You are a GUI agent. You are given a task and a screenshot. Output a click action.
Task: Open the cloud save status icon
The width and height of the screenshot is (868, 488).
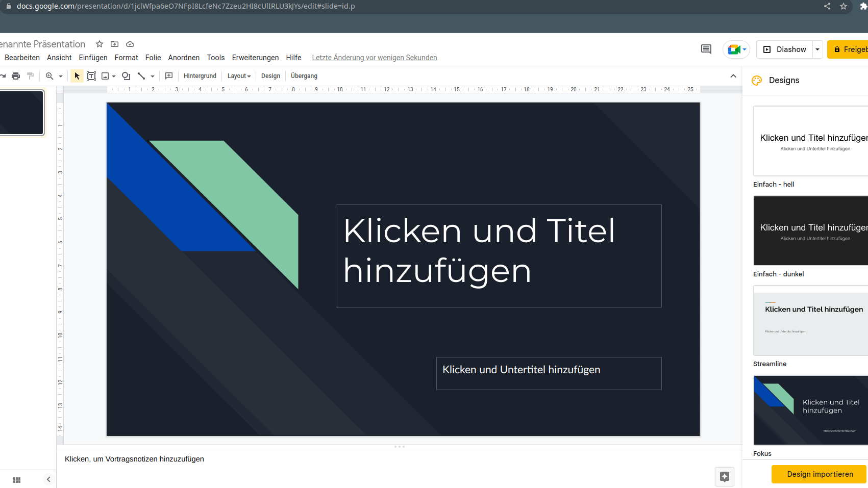[x=130, y=44]
